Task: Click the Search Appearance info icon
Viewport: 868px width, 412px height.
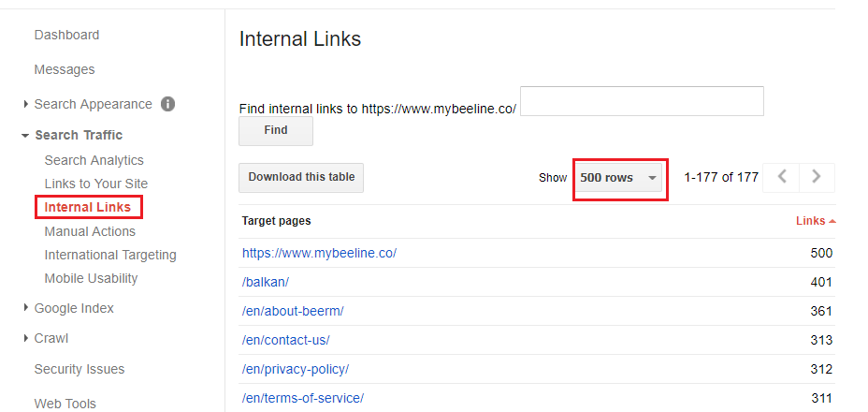Action: (x=168, y=104)
